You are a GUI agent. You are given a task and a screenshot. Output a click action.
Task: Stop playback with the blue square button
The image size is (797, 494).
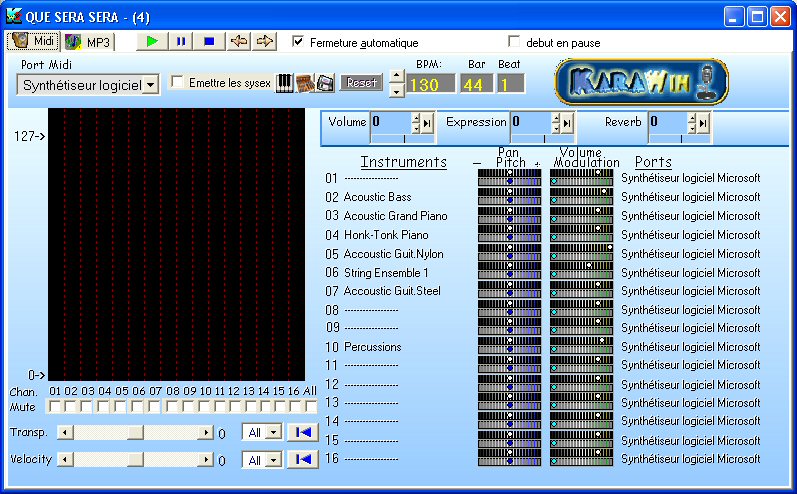(x=209, y=42)
